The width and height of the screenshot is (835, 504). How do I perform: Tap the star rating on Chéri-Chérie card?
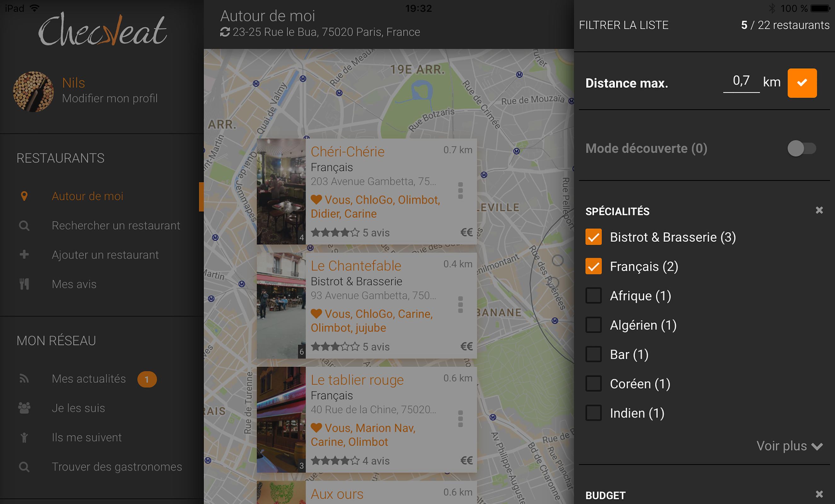(x=335, y=233)
